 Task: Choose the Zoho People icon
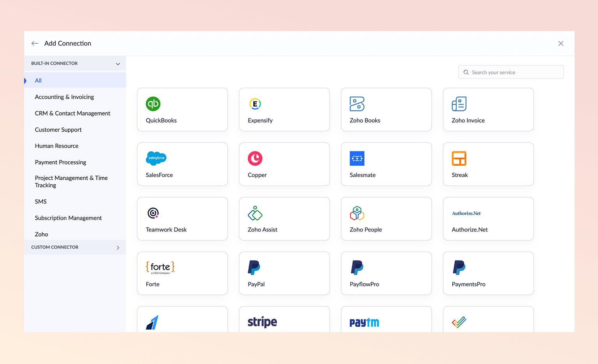(x=357, y=213)
